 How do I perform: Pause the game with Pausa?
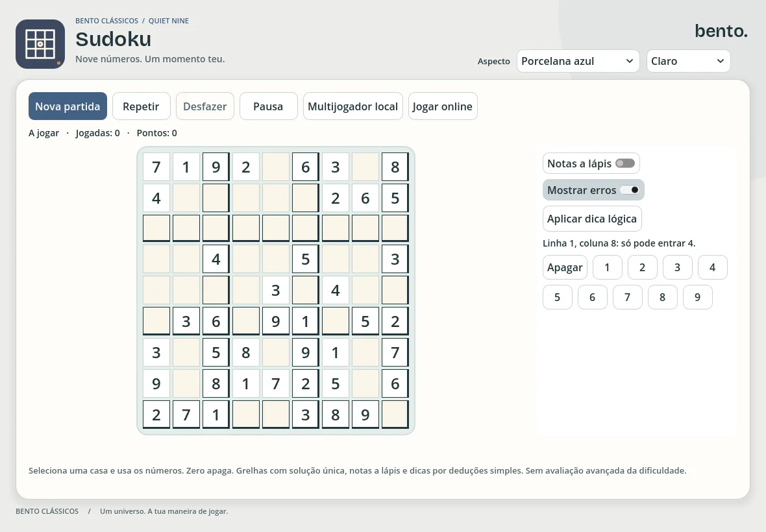(x=268, y=106)
